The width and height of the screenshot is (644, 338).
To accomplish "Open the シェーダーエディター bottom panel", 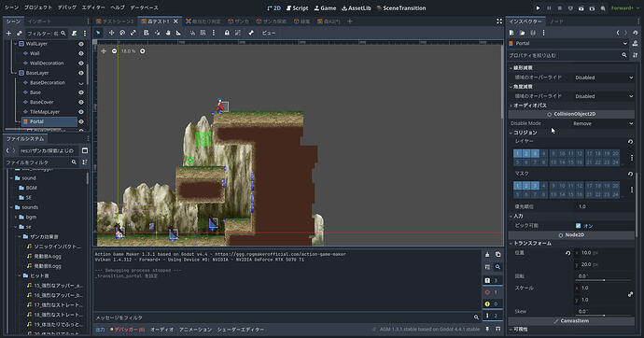I will (241, 330).
